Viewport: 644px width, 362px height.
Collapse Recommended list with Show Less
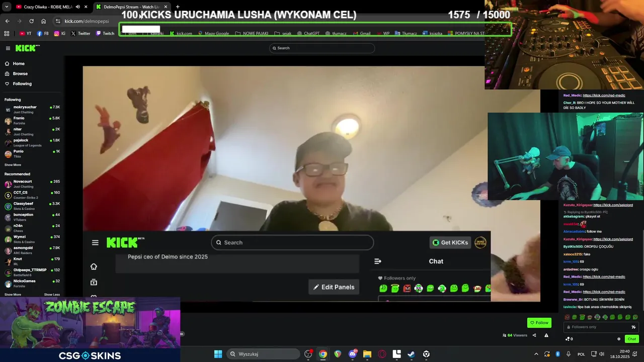point(52,295)
